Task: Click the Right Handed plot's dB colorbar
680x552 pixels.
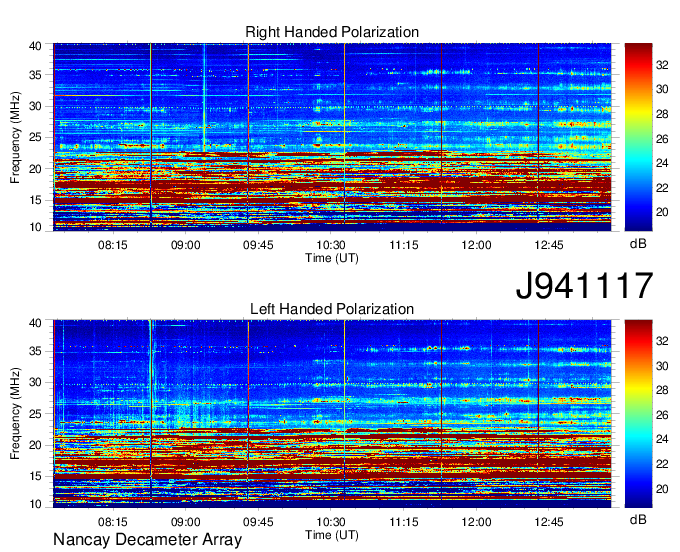Action: (x=638, y=137)
